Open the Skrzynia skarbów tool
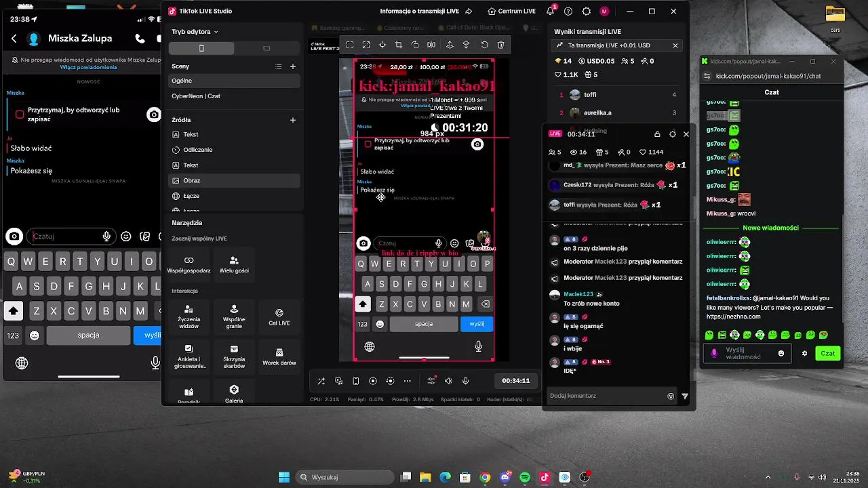 pyautogui.click(x=234, y=357)
